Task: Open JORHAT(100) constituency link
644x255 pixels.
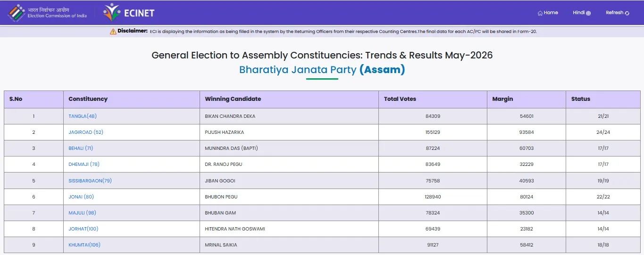Action: pos(84,229)
